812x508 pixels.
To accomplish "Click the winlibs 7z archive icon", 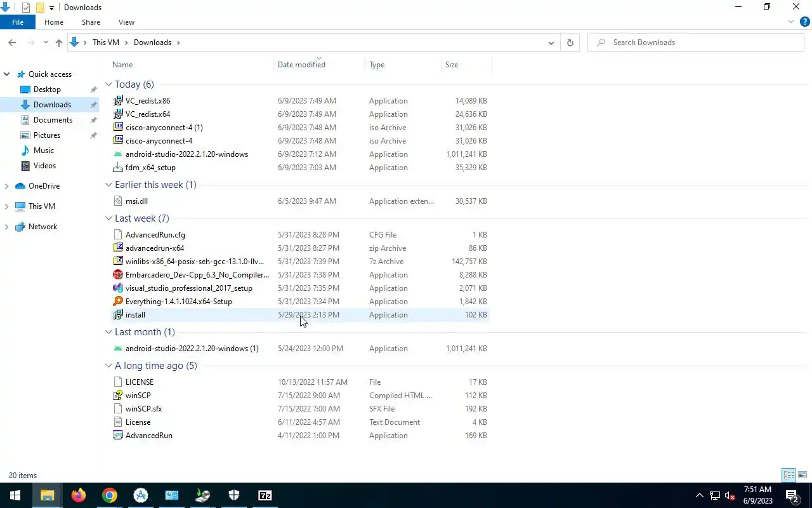I will (118, 262).
